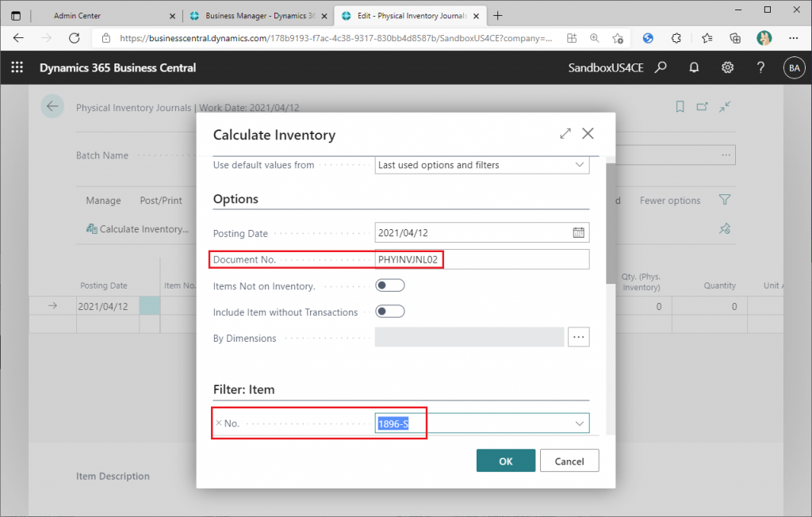Image resolution: width=812 pixels, height=517 pixels.
Task: Expand the Calculate Inventory dialog to full size
Action: pyautogui.click(x=565, y=134)
